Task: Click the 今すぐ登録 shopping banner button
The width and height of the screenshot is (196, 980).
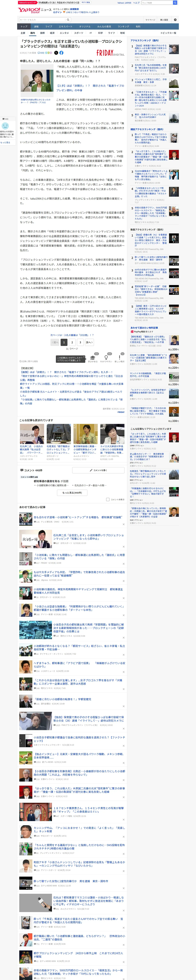Action: pos(86,3)
